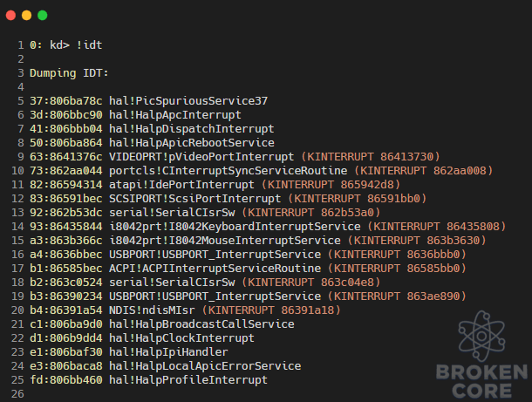Click address '83:86591bec'
Image resolution: width=532 pixels, height=402 pixels.
click(x=65, y=199)
